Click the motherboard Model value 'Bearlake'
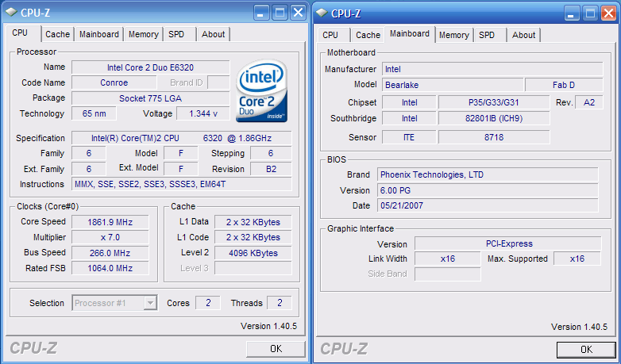Screen dimensions: 621x364 click(453, 85)
